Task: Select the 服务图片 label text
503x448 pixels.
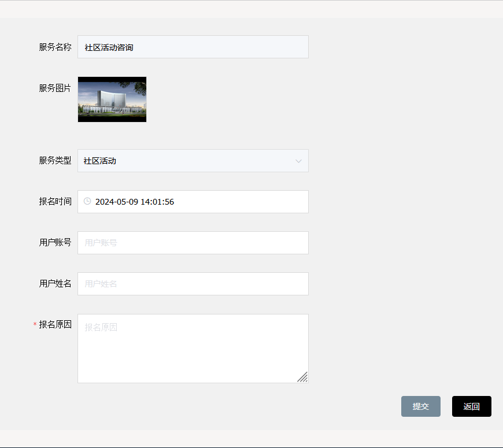Action: [x=55, y=88]
